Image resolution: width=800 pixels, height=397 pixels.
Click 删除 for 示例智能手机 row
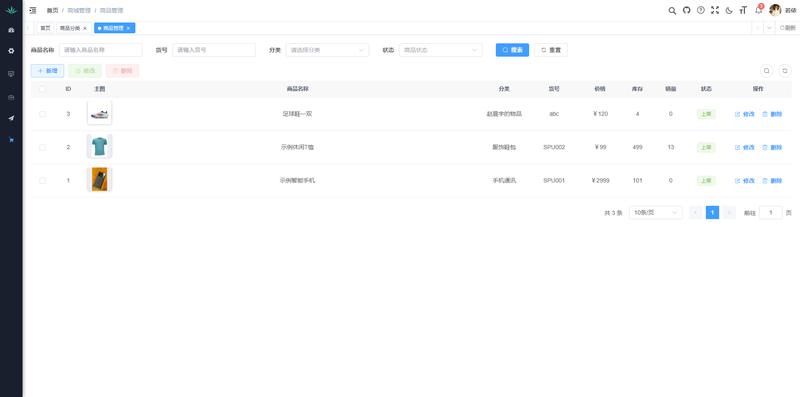click(772, 181)
